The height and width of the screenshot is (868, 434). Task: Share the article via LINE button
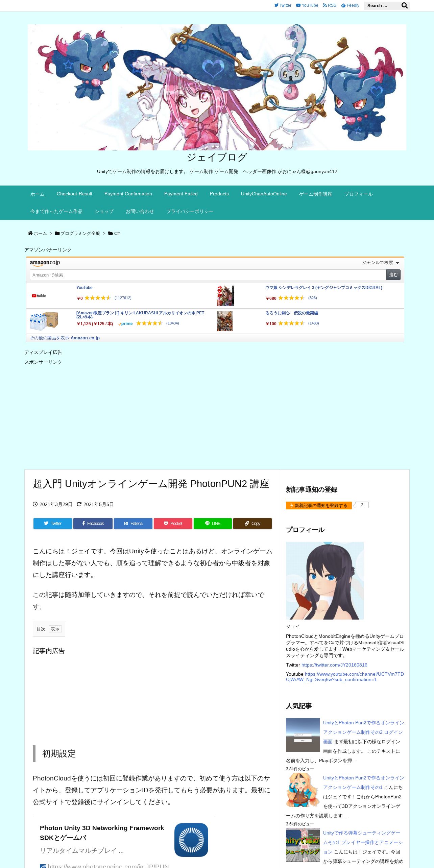point(213,524)
